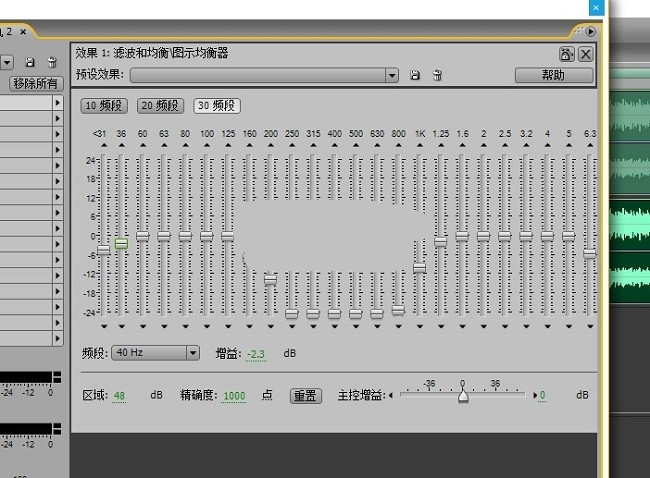Screen dimensions: 650x478
Task: Click the slider handle for the <31 band
Action: (x=104, y=250)
